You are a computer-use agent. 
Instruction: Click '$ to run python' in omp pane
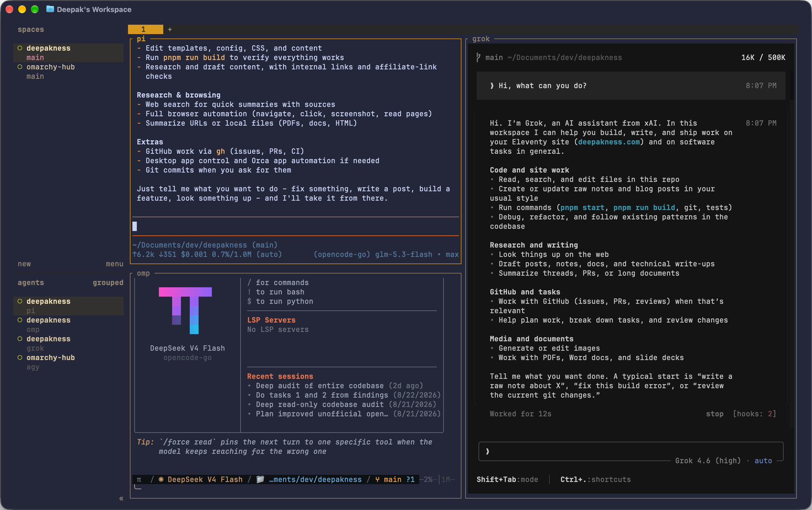click(280, 301)
